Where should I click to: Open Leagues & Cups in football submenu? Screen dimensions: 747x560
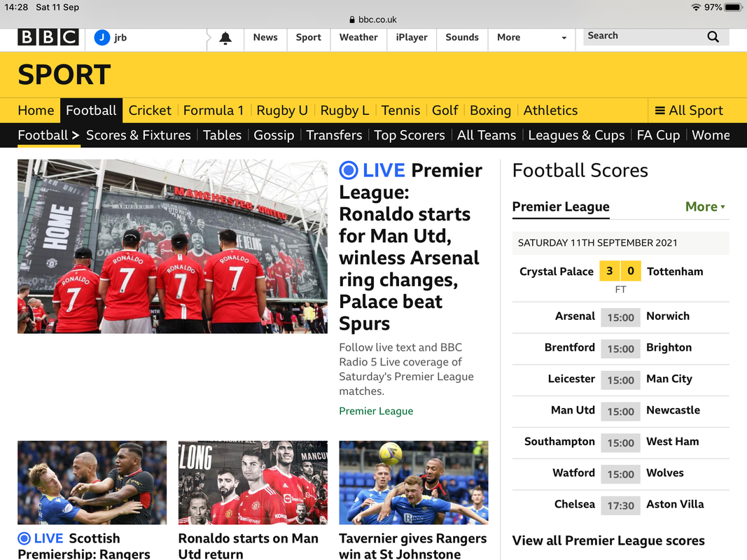pos(576,135)
